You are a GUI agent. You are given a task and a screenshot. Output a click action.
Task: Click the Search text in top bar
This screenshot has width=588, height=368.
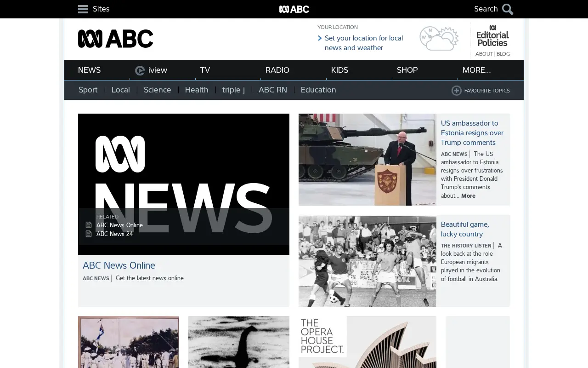click(x=486, y=9)
